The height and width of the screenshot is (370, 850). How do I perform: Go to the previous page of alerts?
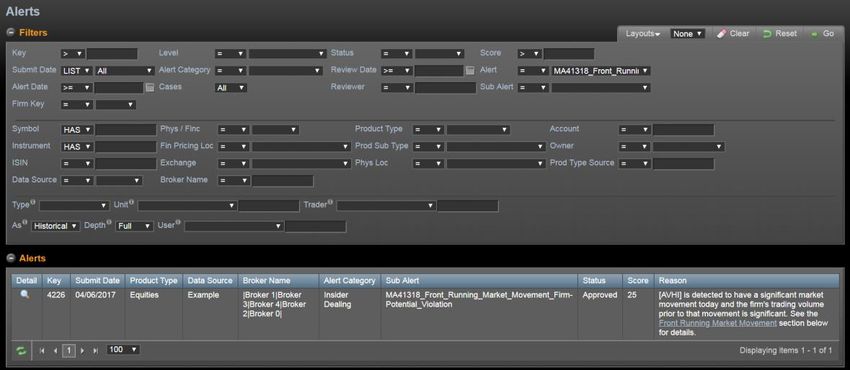coord(55,350)
